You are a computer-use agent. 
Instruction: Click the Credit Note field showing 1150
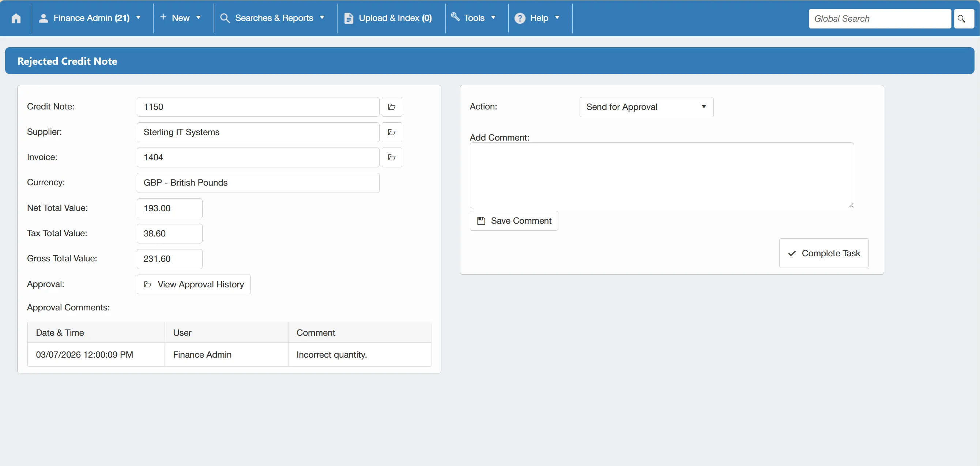pyautogui.click(x=258, y=107)
